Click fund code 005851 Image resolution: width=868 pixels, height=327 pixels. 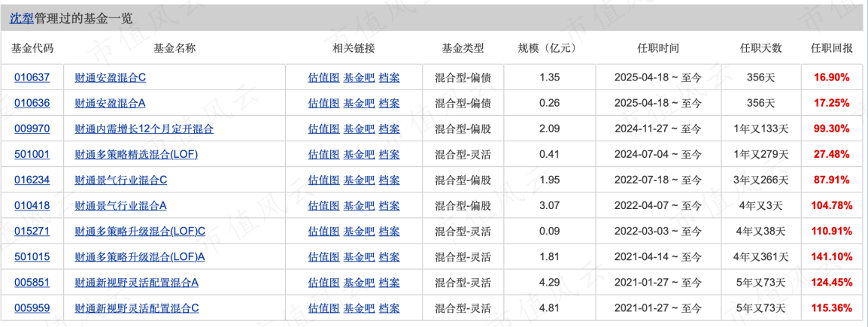coord(32,283)
